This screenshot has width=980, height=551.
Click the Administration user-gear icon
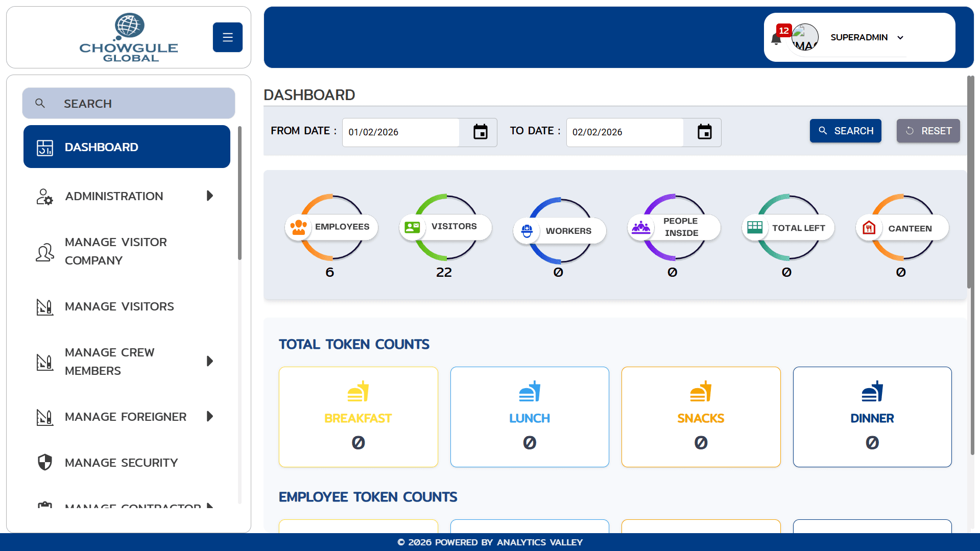click(x=45, y=197)
